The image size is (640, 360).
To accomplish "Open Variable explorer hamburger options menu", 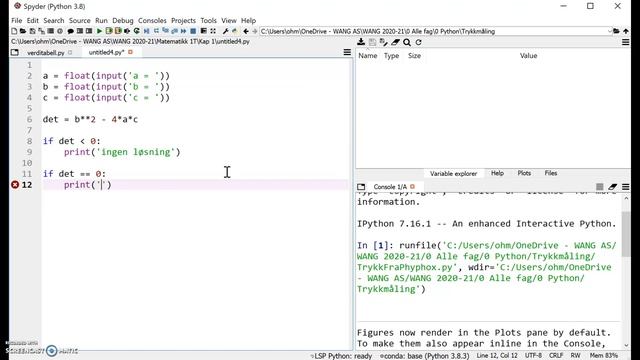I will [625, 42].
